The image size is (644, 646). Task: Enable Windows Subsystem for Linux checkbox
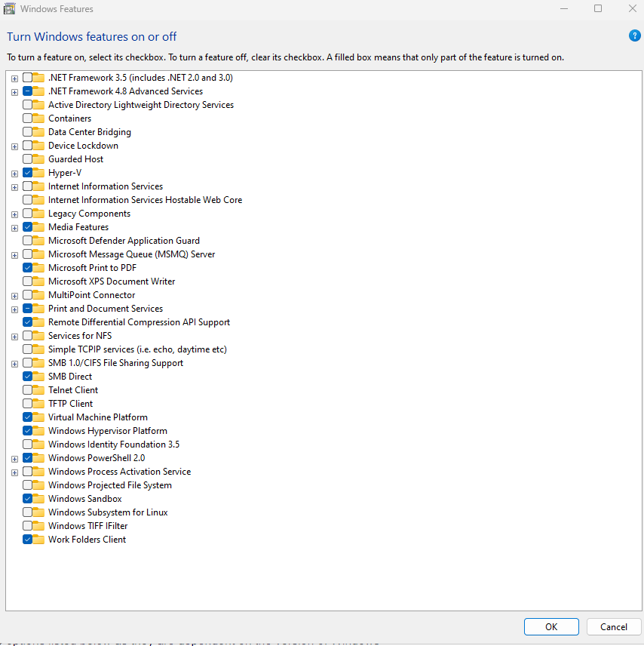pos(28,512)
